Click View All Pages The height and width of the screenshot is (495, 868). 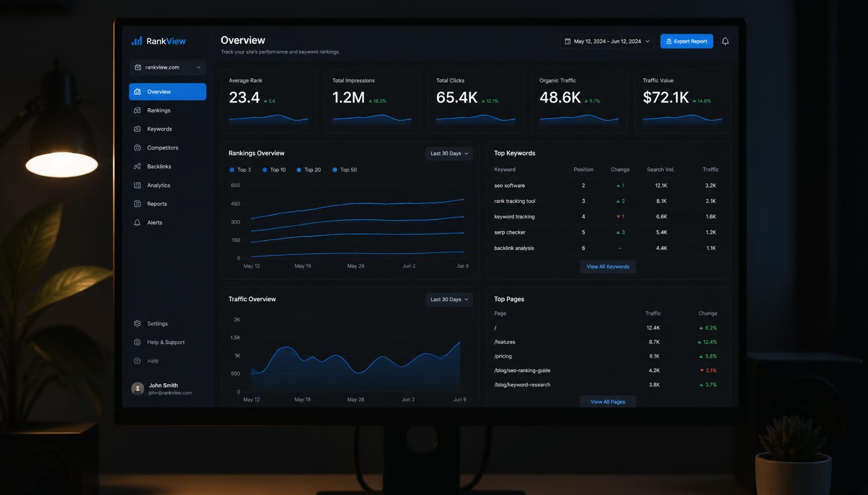[x=608, y=402]
